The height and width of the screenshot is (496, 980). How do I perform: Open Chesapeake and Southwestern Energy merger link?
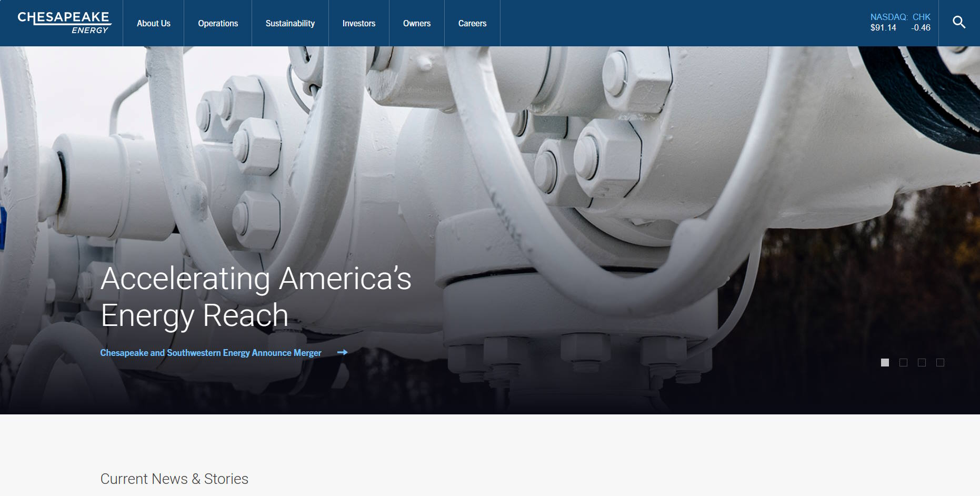[211, 353]
